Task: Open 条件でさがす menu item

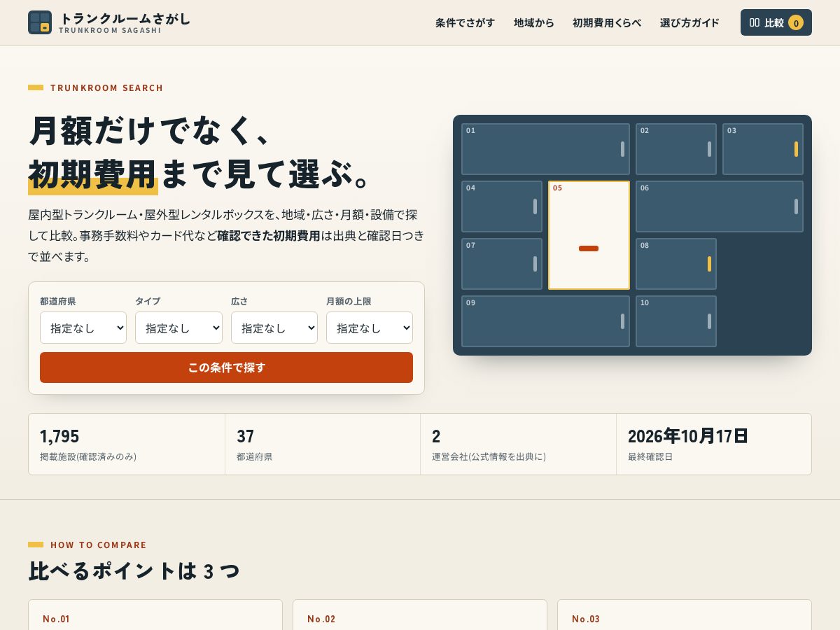Action: point(465,22)
